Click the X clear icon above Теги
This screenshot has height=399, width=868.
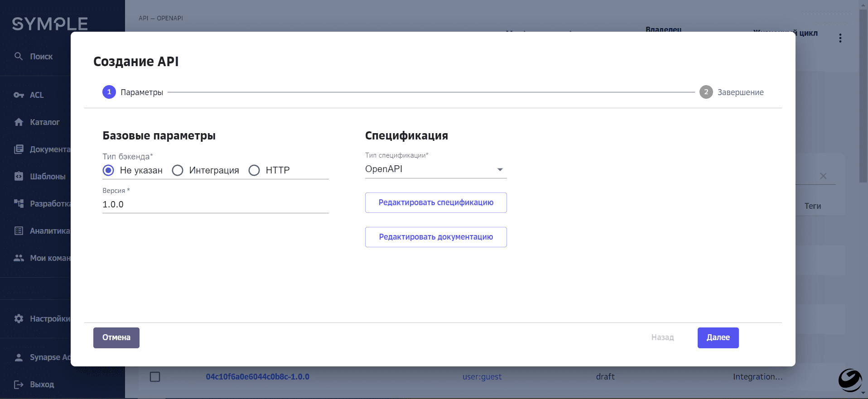823,176
